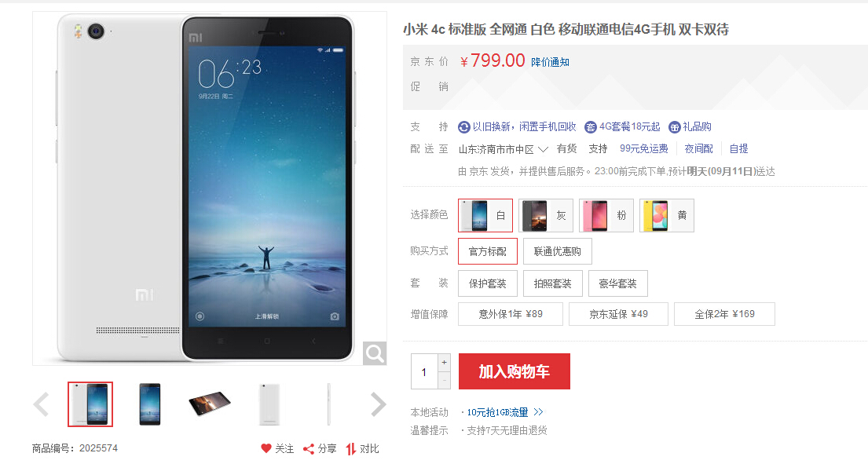The width and height of the screenshot is (868, 464).
Task: Open the gift purchase (礼品购) icon
Action: click(674, 127)
